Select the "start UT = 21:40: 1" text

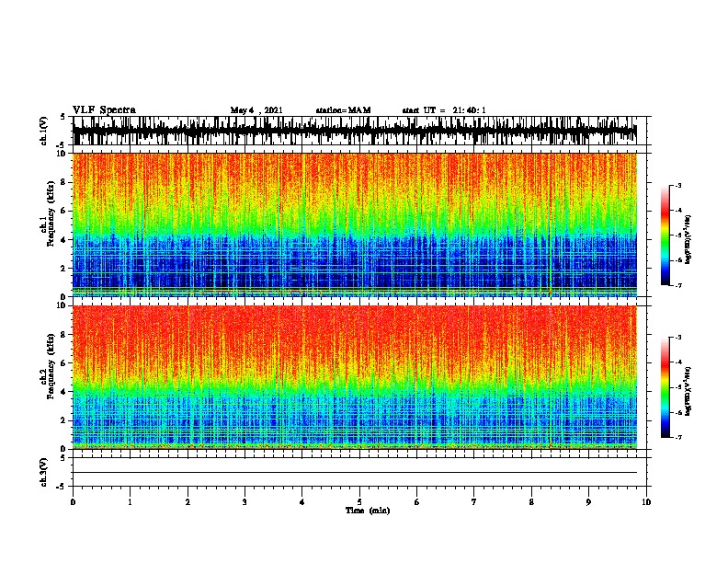tap(444, 110)
